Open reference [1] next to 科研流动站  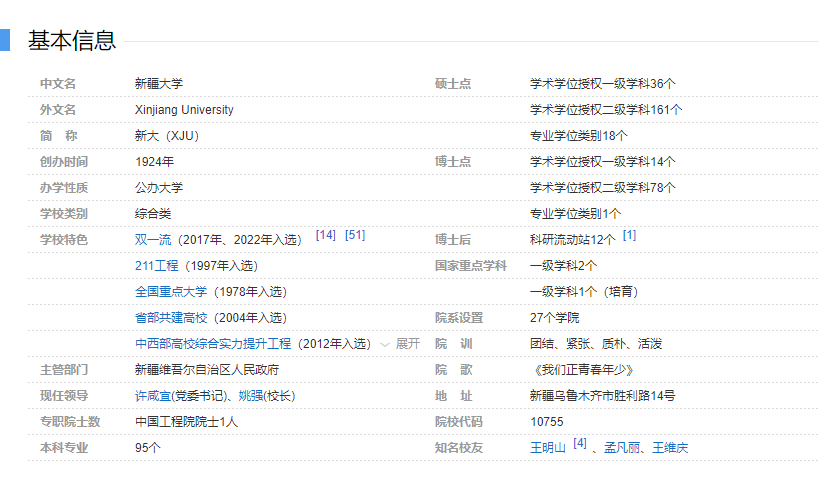[x=629, y=235]
